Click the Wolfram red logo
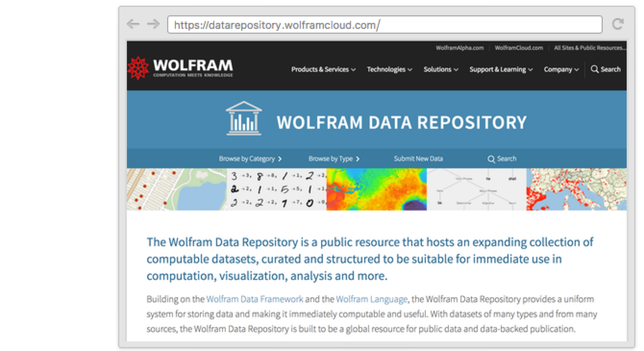The image size is (644, 351). point(138,68)
